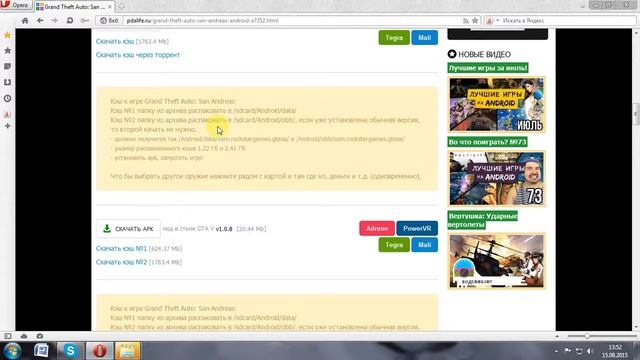Open the notes panel in sidebar
Image resolution: width=640 pixels, height=360 pixels.
7,66
